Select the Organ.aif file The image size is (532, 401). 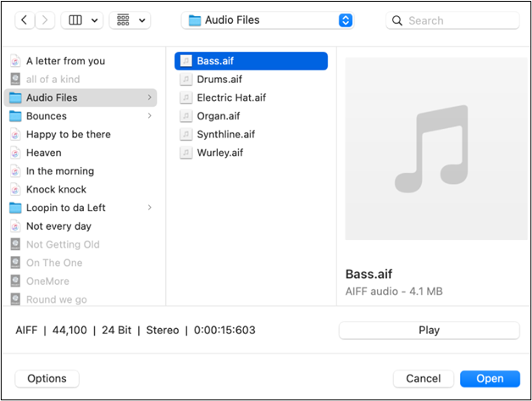[251, 116]
